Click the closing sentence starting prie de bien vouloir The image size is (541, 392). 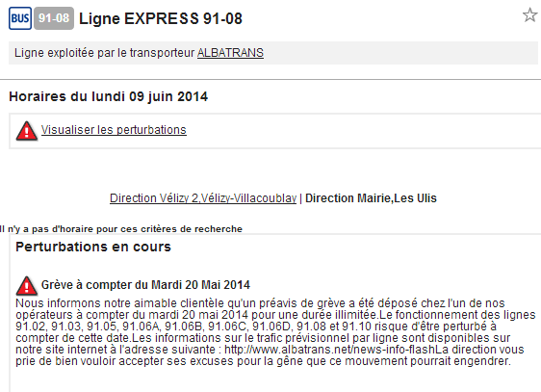click(263, 361)
